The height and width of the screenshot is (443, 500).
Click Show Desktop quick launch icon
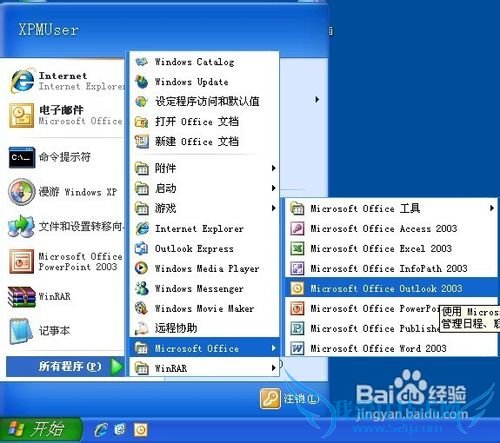click(120, 430)
